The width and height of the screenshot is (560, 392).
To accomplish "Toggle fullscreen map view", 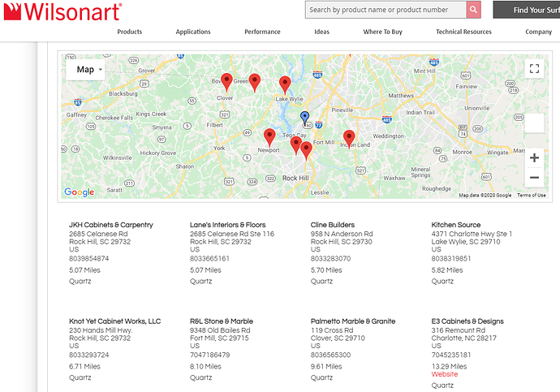I will (x=534, y=68).
